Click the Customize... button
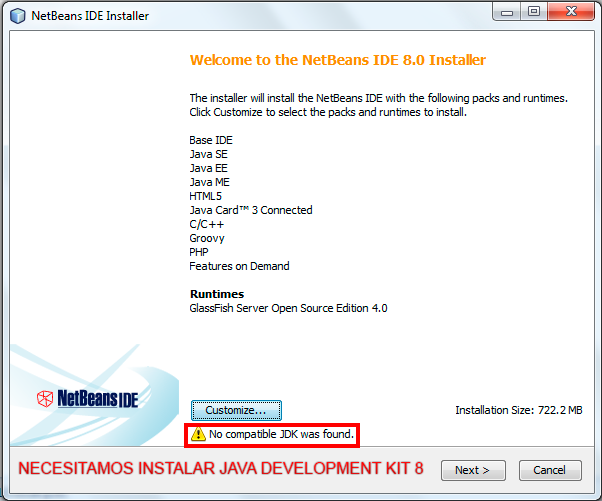 coord(236,410)
